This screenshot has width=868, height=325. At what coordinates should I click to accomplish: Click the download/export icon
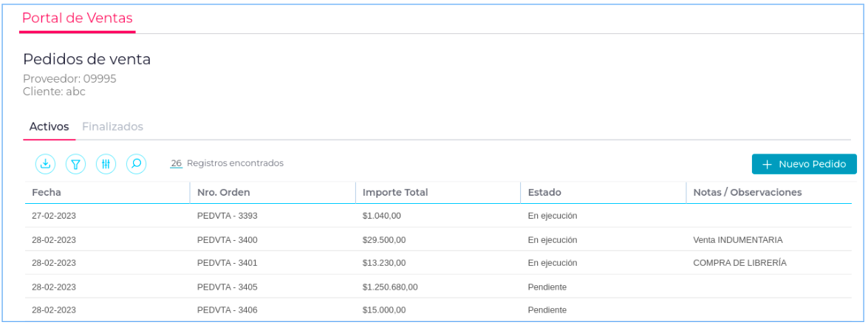pos(46,164)
